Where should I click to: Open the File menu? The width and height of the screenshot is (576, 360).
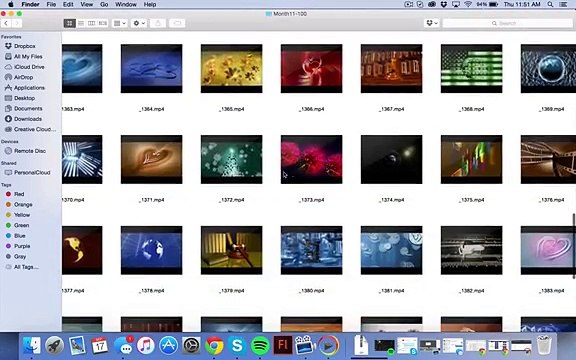[x=51, y=4]
